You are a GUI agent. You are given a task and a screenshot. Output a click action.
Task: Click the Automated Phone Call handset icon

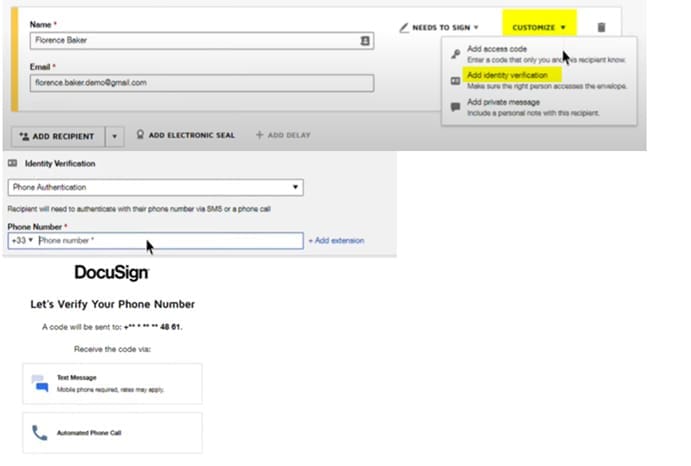40,433
